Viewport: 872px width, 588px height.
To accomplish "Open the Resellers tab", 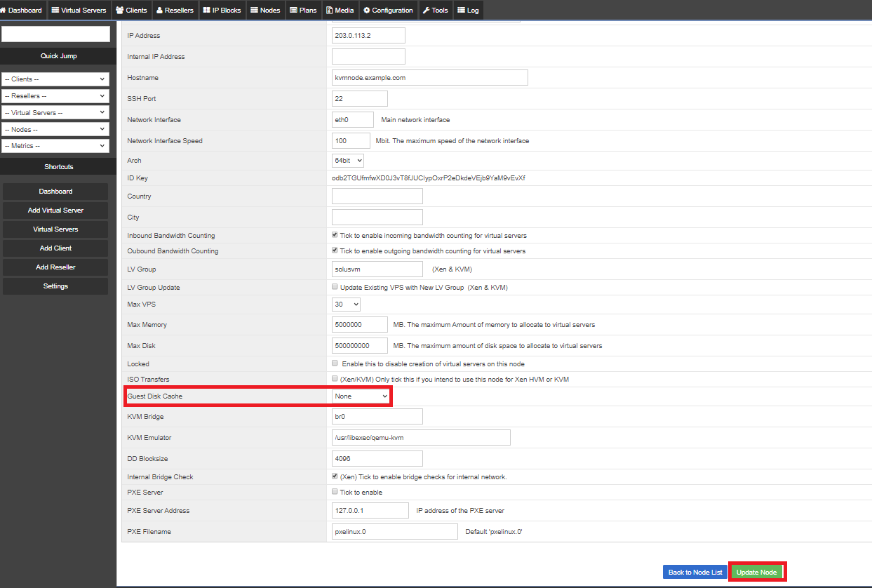I will [175, 10].
